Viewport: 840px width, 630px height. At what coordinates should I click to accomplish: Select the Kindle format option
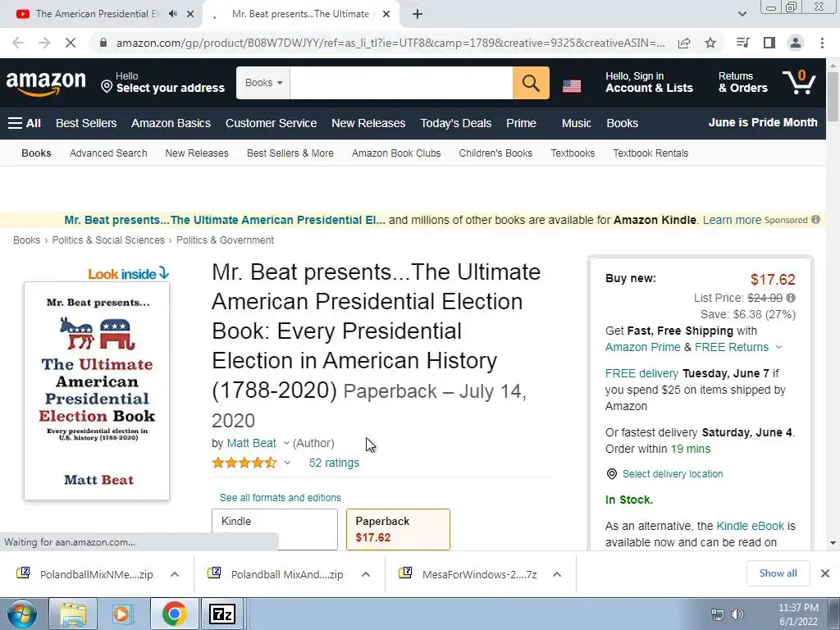tap(274, 529)
